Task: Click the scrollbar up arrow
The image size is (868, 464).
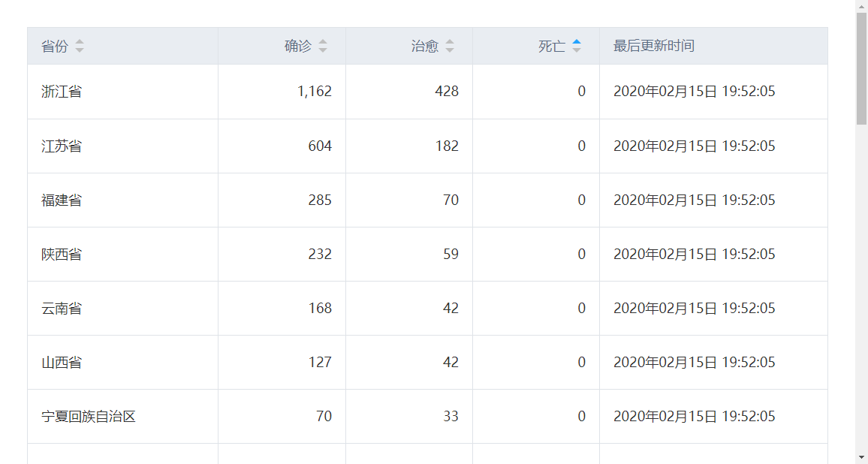Action: click(862, 7)
